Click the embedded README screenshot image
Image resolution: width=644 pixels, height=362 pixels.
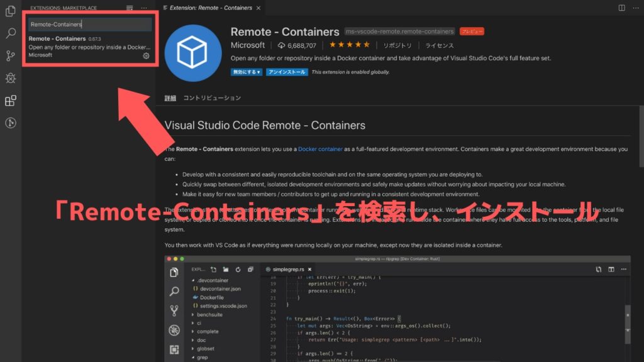(x=397, y=309)
